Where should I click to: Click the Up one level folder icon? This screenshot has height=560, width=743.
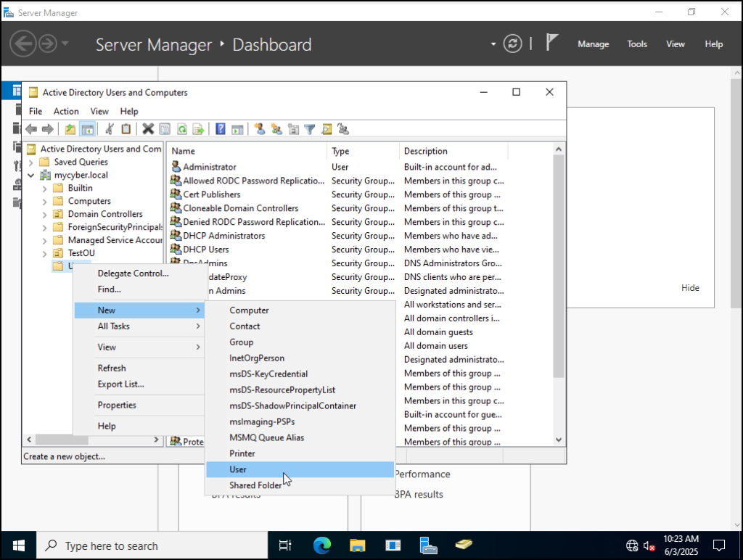[x=70, y=129]
